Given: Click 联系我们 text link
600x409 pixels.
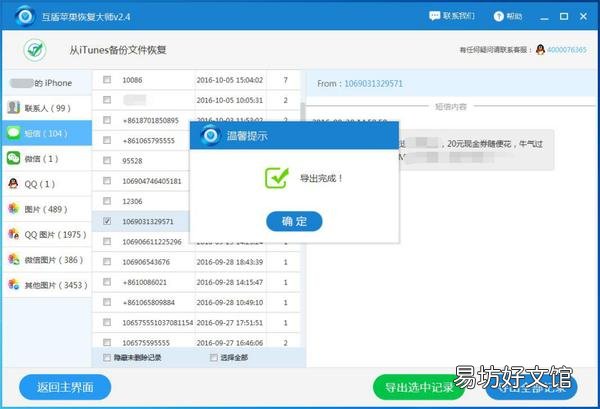Looking at the screenshot, I should pyautogui.click(x=458, y=16).
